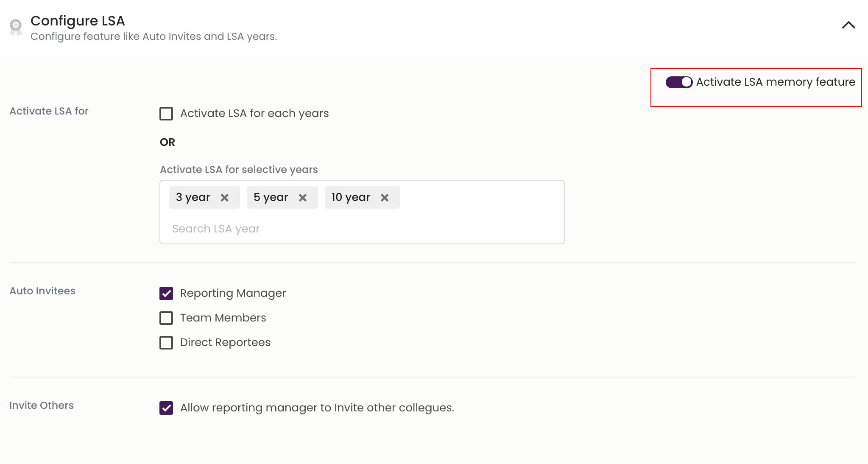Image resolution: width=868 pixels, height=464 pixels.
Task: Click the Configure LSA heading
Action: pos(78,21)
